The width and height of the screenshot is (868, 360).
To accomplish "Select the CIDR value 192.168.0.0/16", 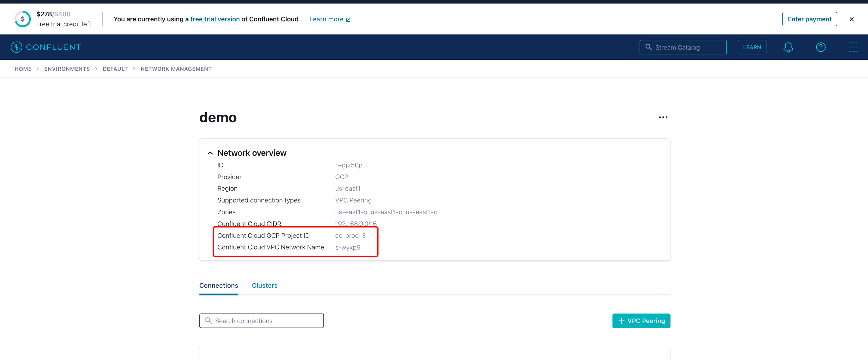I will click(x=356, y=224).
